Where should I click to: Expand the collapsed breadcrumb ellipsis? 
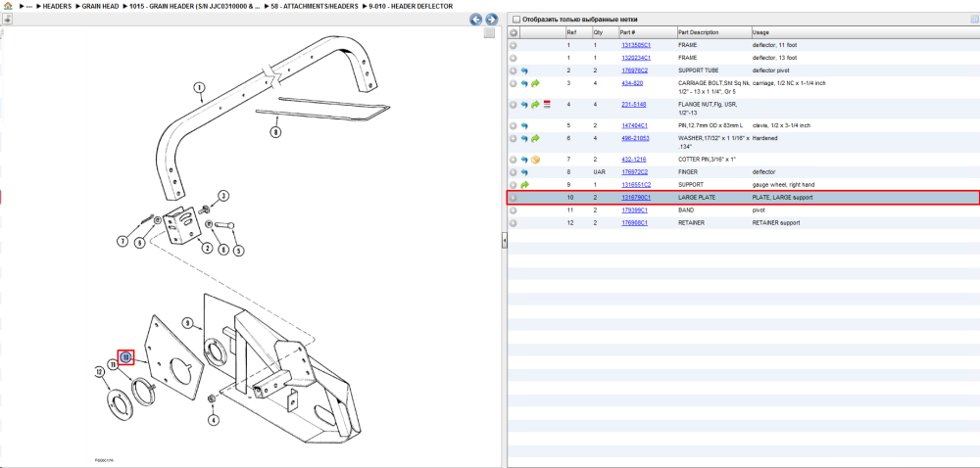pos(29,6)
